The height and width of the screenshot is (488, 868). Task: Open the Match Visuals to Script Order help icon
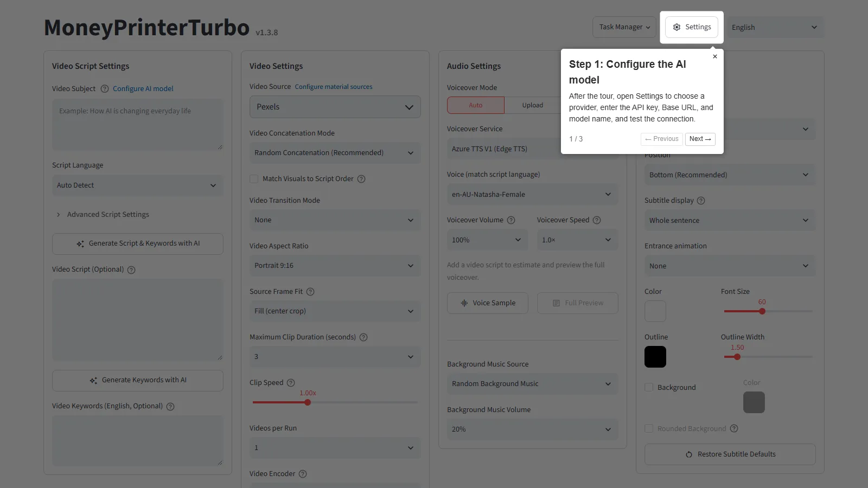(x=361, y=179)
